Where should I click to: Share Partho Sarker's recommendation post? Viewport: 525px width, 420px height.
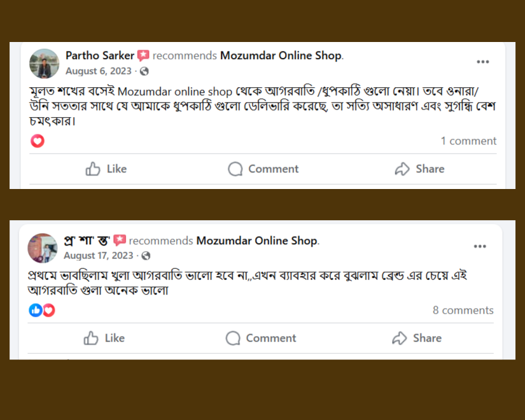419,169
